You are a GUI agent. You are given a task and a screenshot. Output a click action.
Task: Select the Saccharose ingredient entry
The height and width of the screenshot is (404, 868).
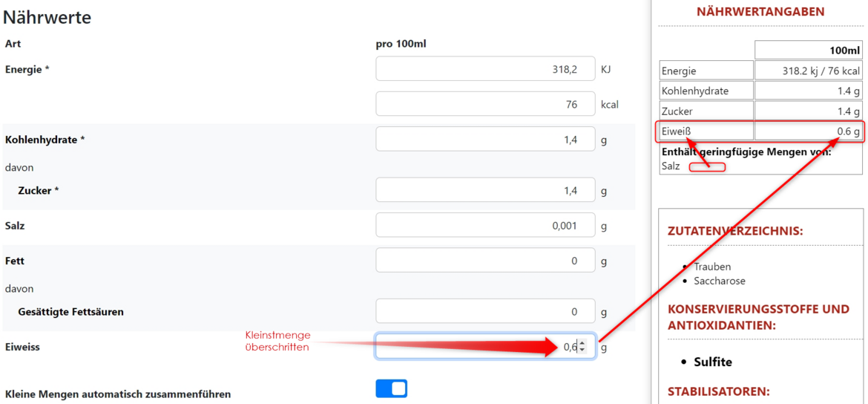coord(720,281)
